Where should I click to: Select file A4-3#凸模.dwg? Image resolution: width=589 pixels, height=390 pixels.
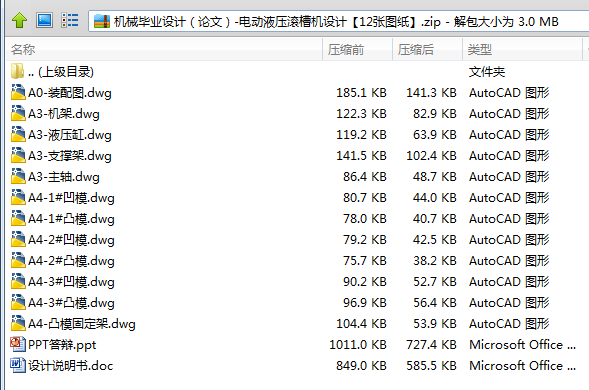coord(71,302)
